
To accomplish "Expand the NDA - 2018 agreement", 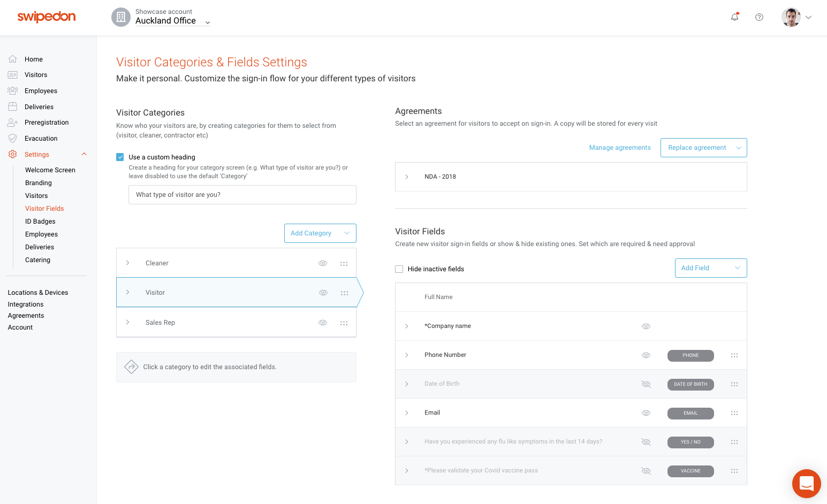I will coord(407,177).
